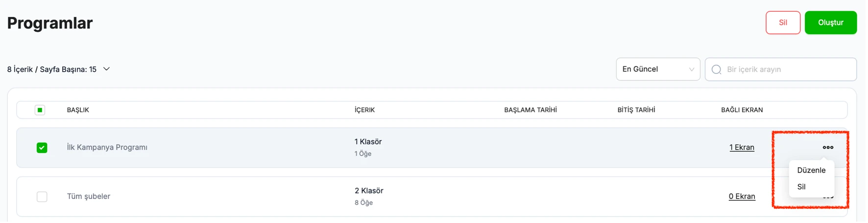This screenshot has width=868, height=223.
Task: Open the 0 Ekran link
Action: pyautogui.click(x=742, y=197)
